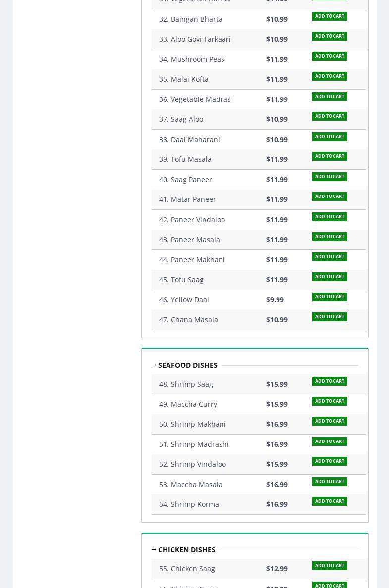Add Yellow Daal to cart
This screenshot has width=389, height=588.
pos(330,297)
